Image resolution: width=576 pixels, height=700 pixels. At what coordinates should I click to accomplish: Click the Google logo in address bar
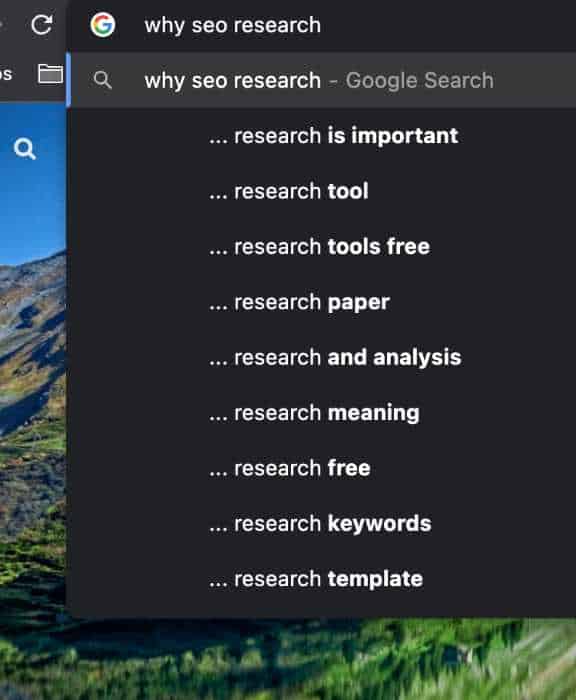[x=103, y=25]
